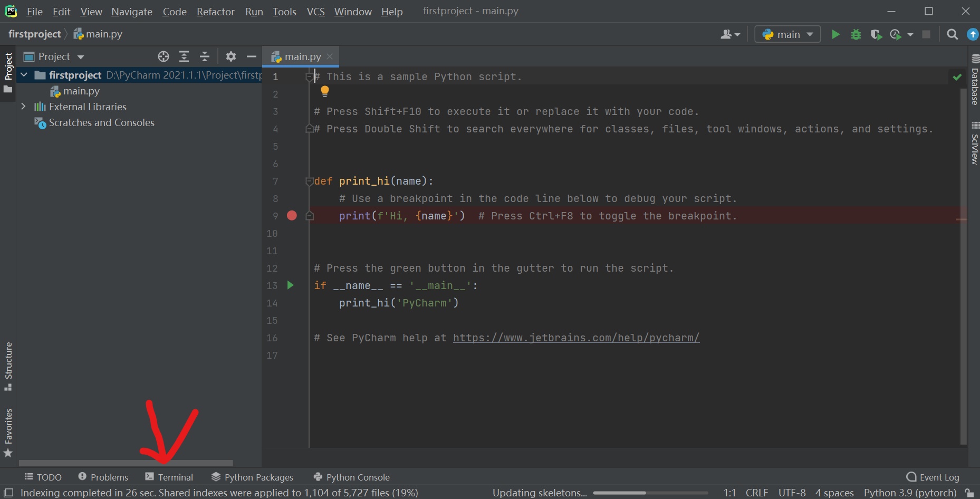This screenshot has height=499, width=980.
Task: Expand the External Libraries node
Action: (x=23, y=107)
